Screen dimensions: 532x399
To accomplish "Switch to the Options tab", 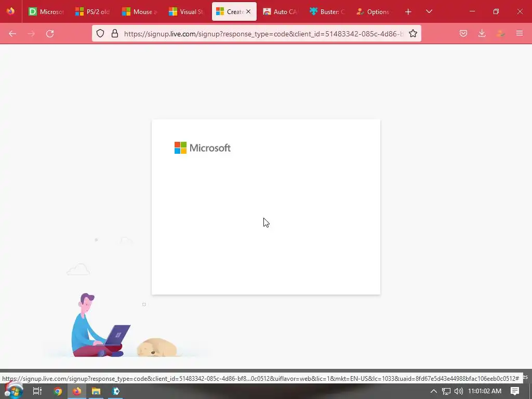I will (374, 11).
